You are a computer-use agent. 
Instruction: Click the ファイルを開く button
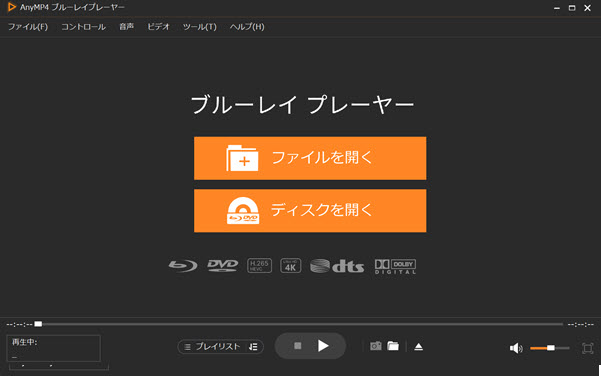(310, 158)
